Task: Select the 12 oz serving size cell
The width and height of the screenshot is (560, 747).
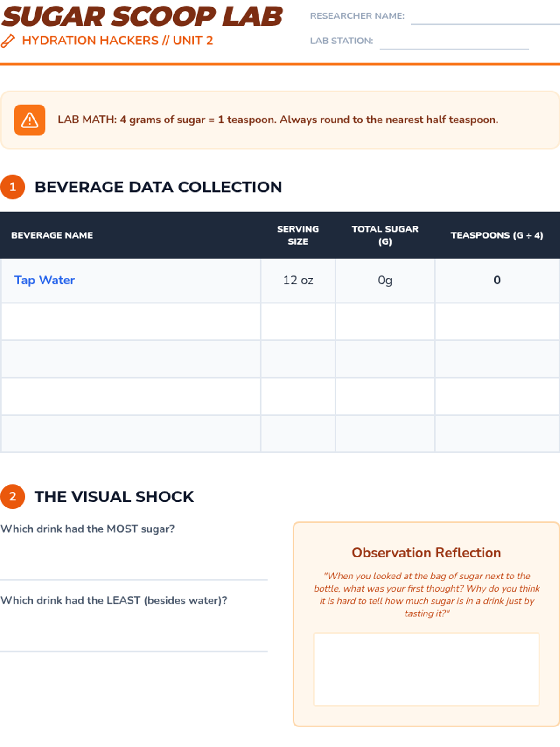Action: tap(298, 281)
